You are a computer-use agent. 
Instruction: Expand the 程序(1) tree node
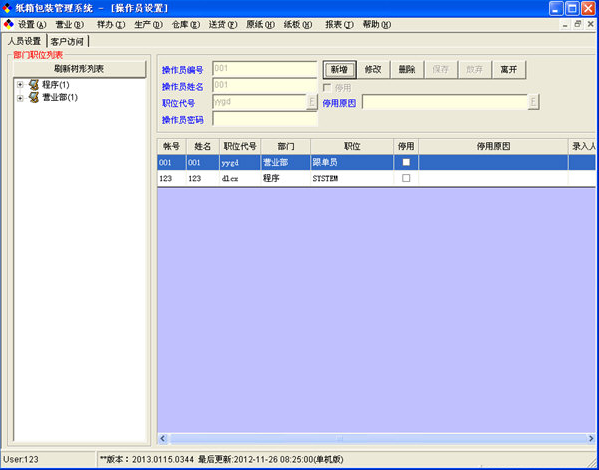click(x=20, y=85)
